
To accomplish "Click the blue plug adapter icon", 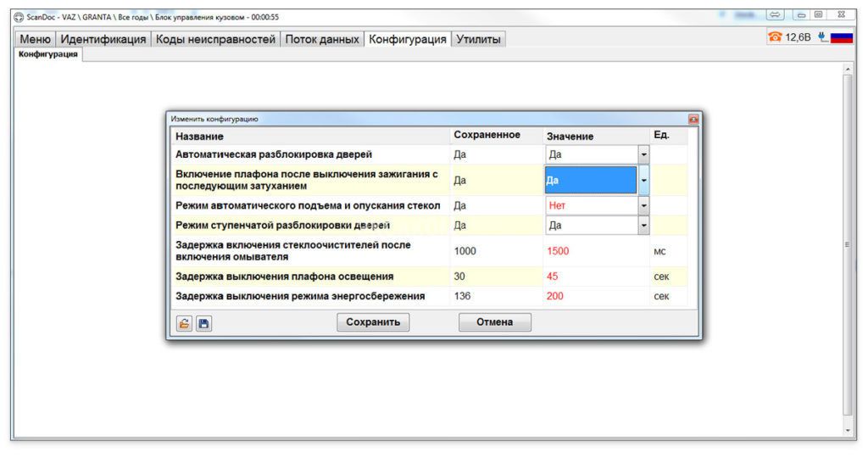I will [x=821, y=37].
